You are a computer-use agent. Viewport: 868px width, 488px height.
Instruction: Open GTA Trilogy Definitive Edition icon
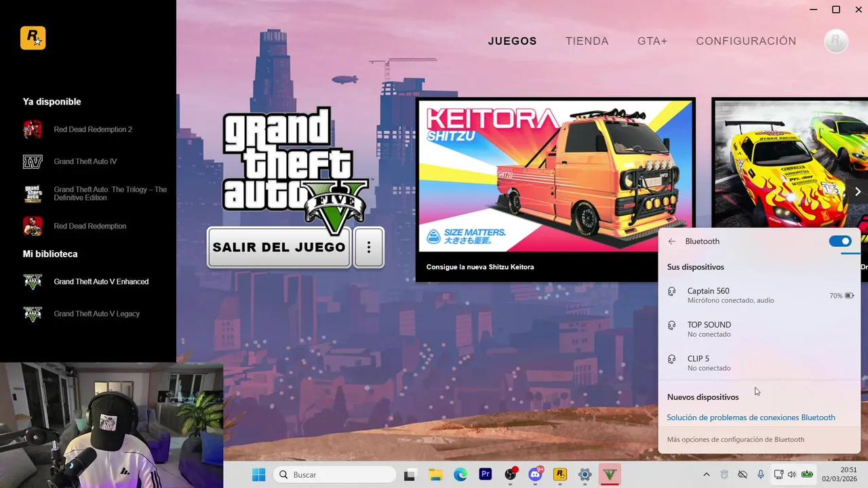pyautogui.click(x=33, y=194)
